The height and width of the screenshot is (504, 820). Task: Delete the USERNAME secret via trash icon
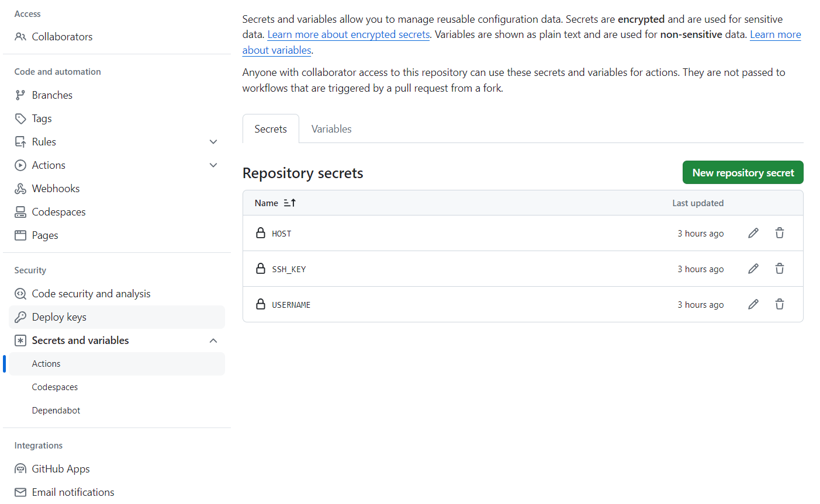click(780, 304)
